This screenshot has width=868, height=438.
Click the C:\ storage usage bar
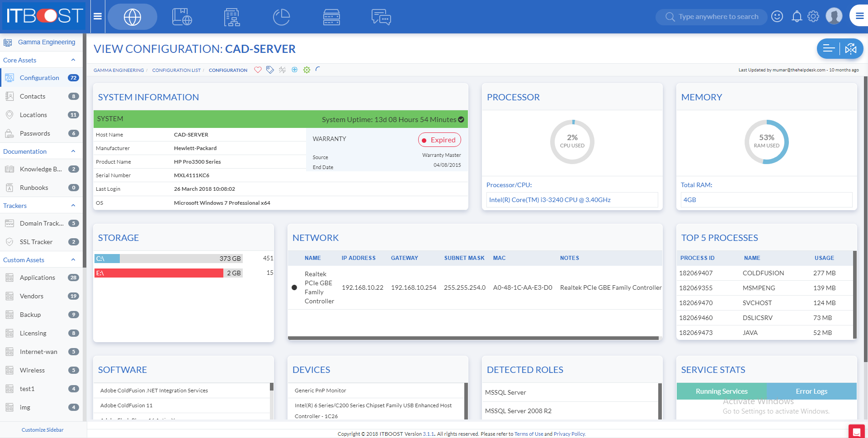[x=167, y=258]
